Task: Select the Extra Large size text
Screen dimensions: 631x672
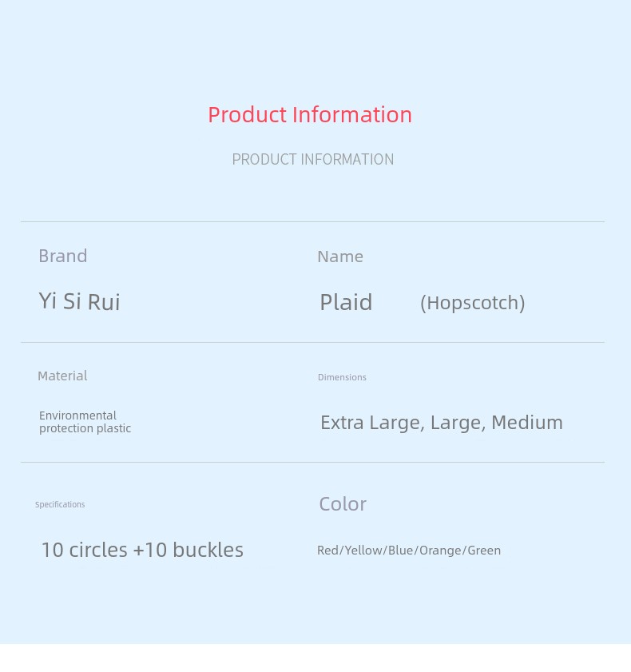Action: coord(372,423)
